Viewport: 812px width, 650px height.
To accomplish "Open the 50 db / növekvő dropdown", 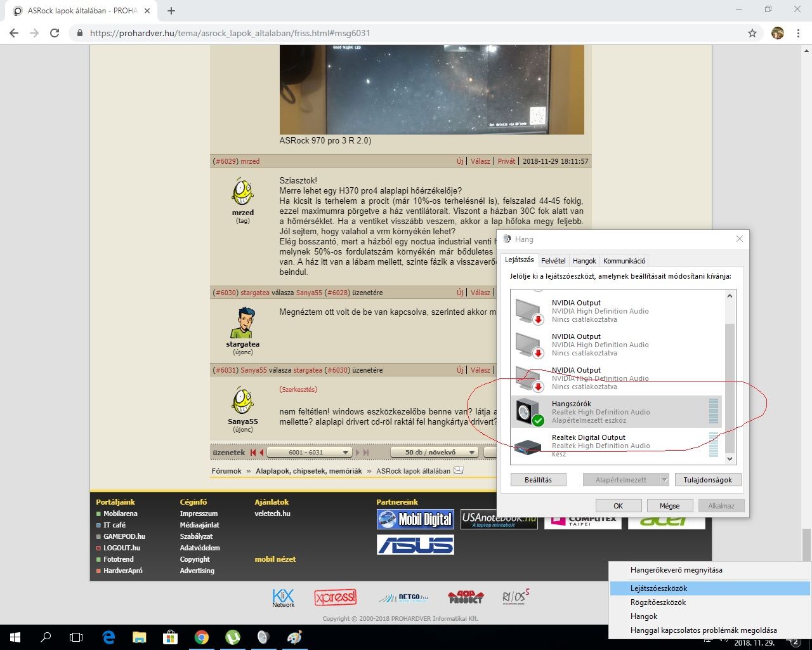I will 433,452.
